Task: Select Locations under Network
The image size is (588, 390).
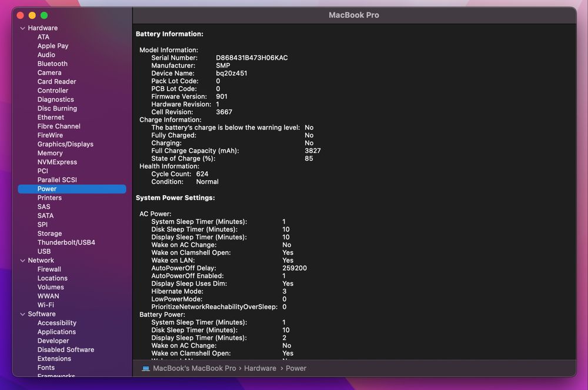Action: [x=52, y=278]
